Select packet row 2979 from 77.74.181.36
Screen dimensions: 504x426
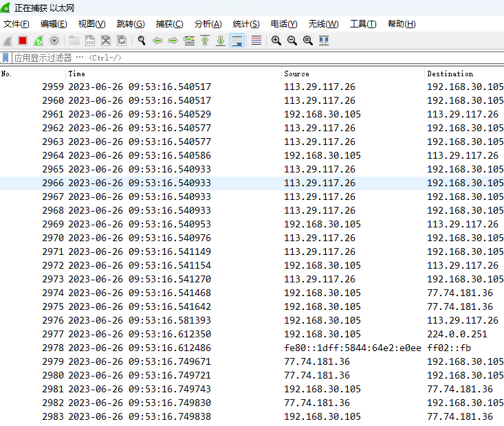[x=252, y=361]
